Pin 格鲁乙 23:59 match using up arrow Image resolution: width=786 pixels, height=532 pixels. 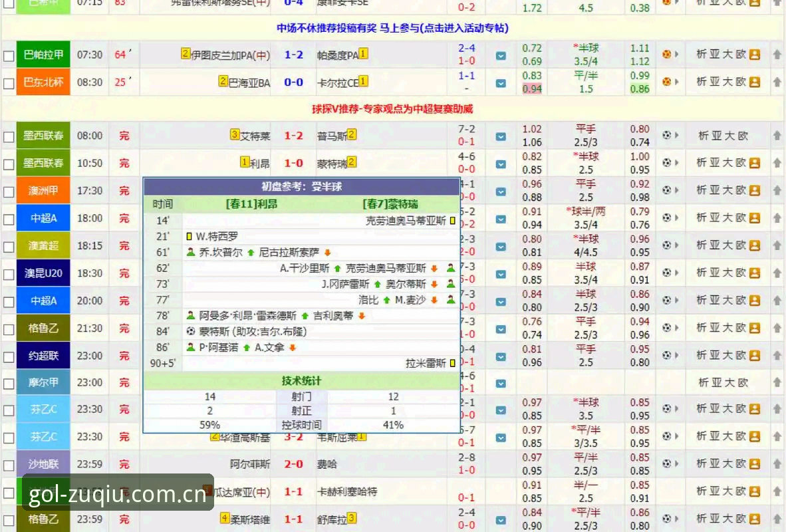tap(777, 519)
